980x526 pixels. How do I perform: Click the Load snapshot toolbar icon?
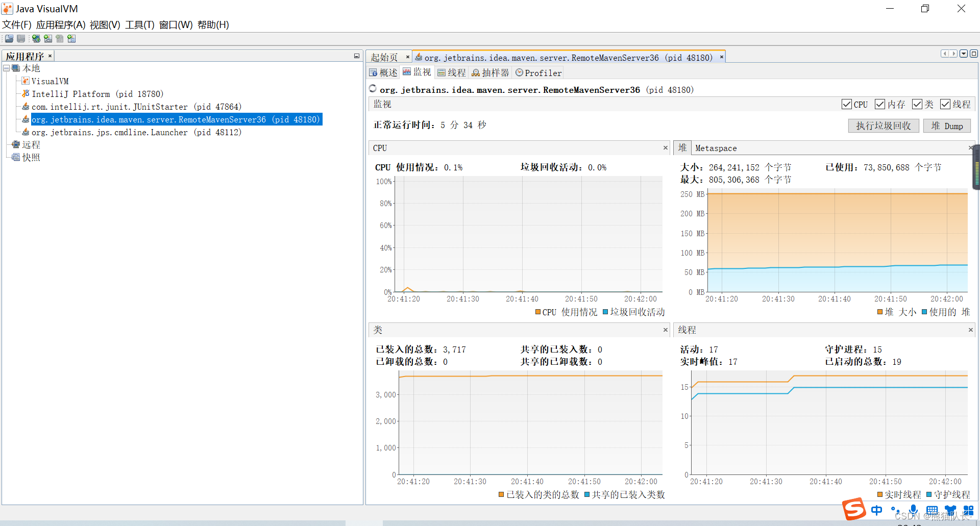[x=9, y=39]
